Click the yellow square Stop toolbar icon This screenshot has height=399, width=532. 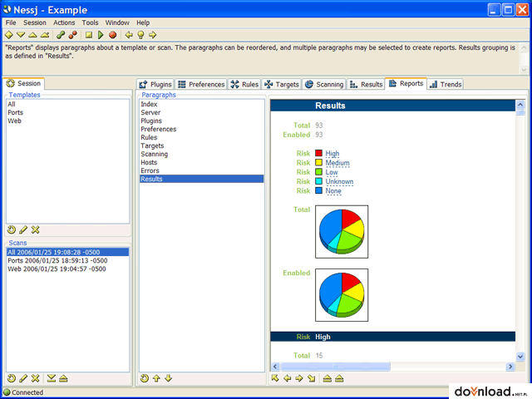click(89, 35)
